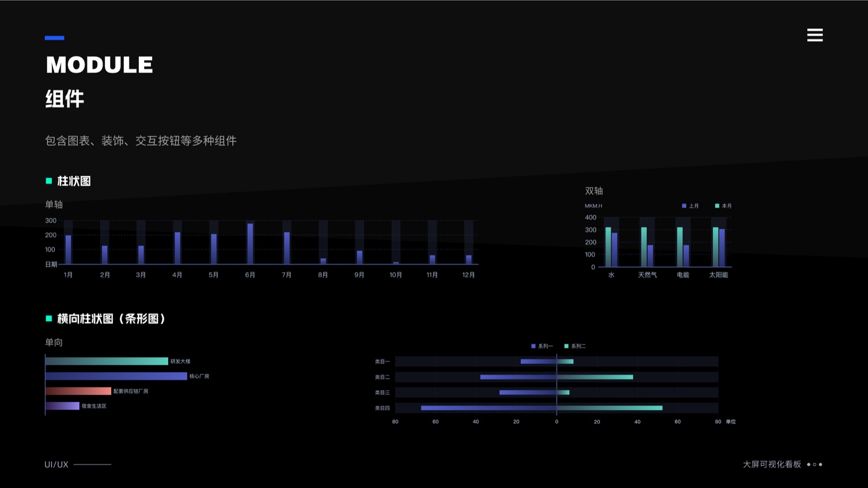Toggle the 系列二 legend entry
868x488 pixels.
[x=575, y=346]
